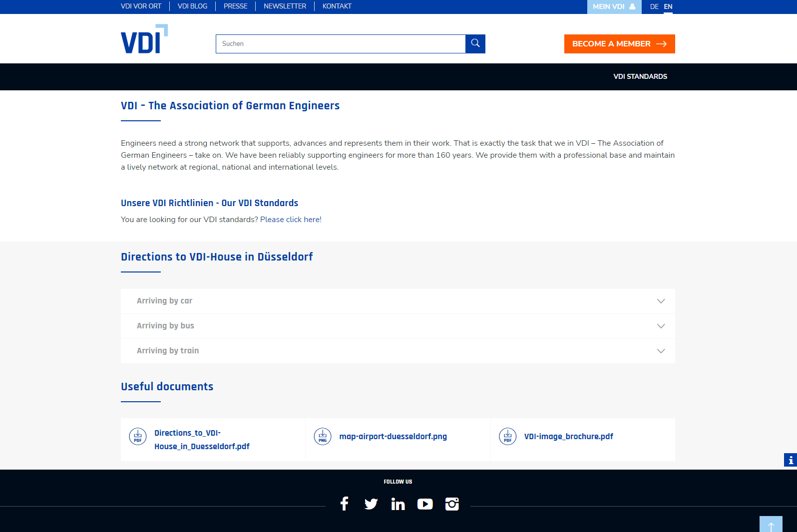This screenshot has width=797, height=532.
Task: Open VDI BLOG menu item
Action: [x=192, y=6]
